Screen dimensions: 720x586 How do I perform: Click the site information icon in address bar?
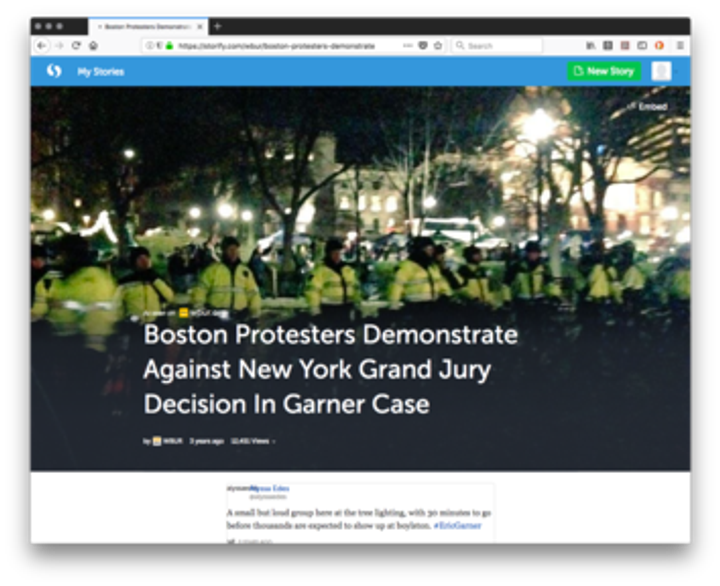coord(149,45)
